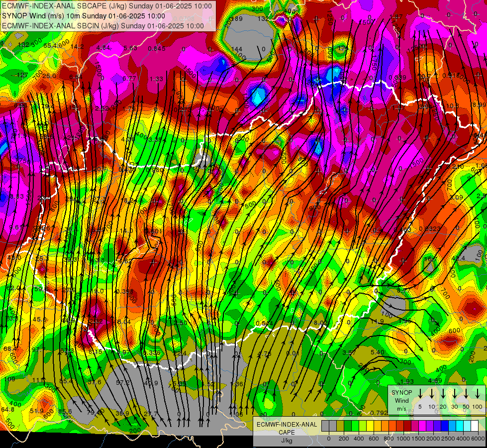Click the map value 14.2
487x448 pixels.
(x=77, y=46)
